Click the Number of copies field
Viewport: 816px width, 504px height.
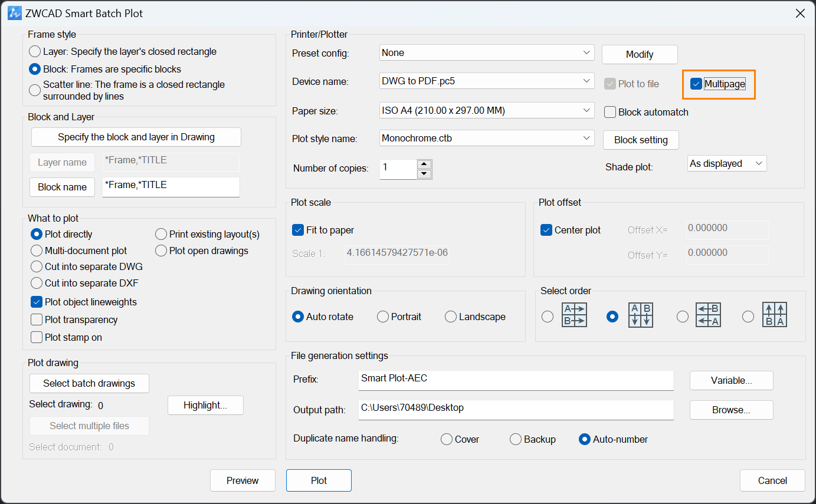point(398,169)
